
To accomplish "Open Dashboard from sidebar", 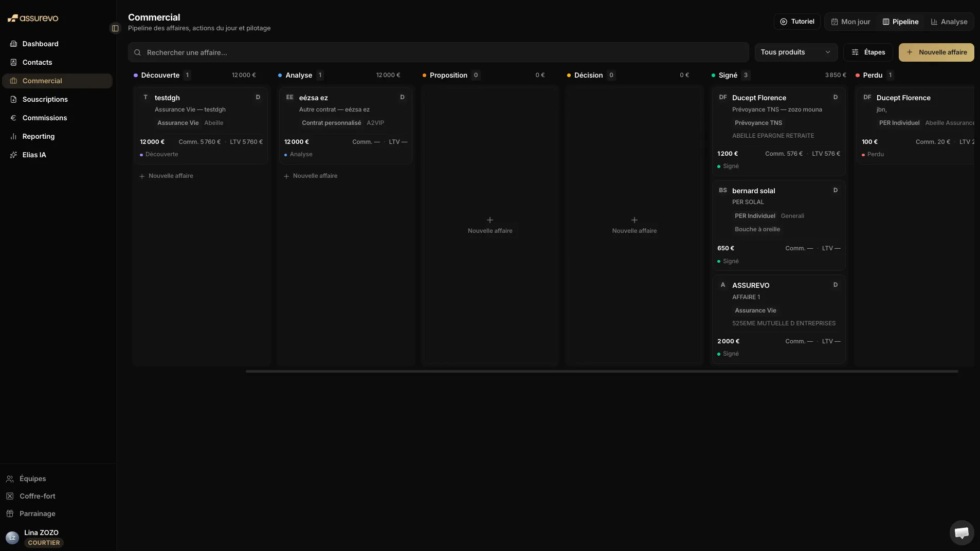I will tap(58, 44).
